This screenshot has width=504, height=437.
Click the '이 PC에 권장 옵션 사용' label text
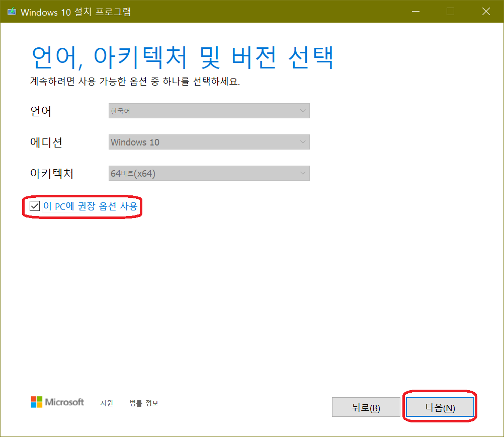tap(91, 206)
